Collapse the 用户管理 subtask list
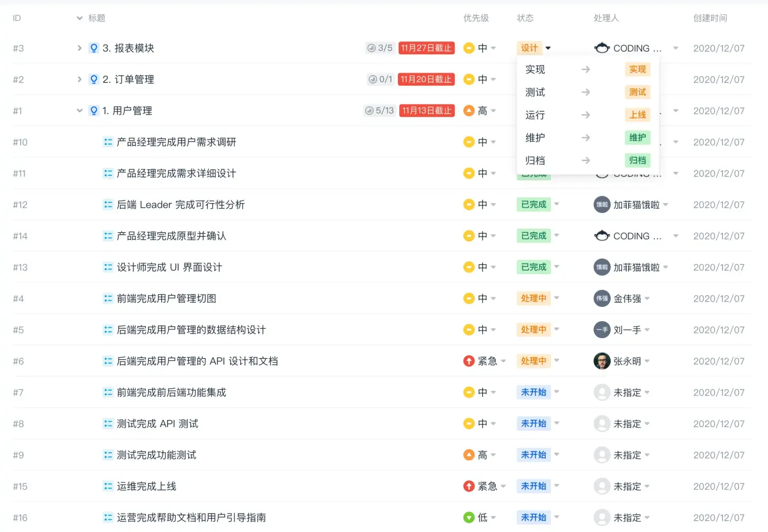The image size is (768, 532). pyautogui.click(x=79, y=110)
